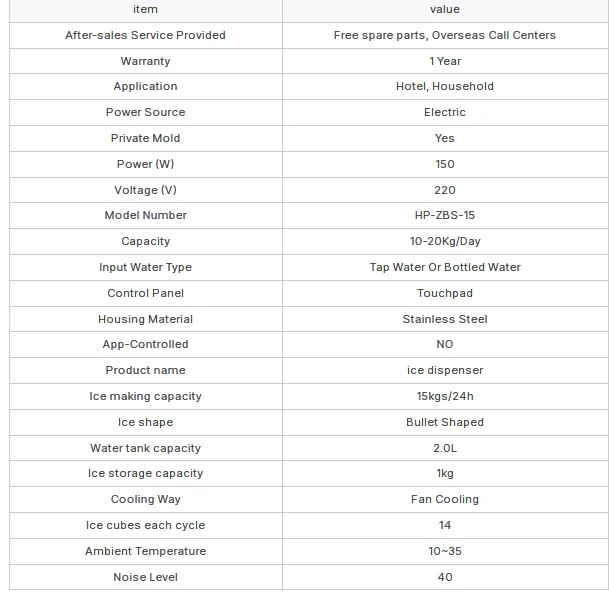Click the '1 Year' warranty value
609x592 pixels.
[x=445, y=61]
